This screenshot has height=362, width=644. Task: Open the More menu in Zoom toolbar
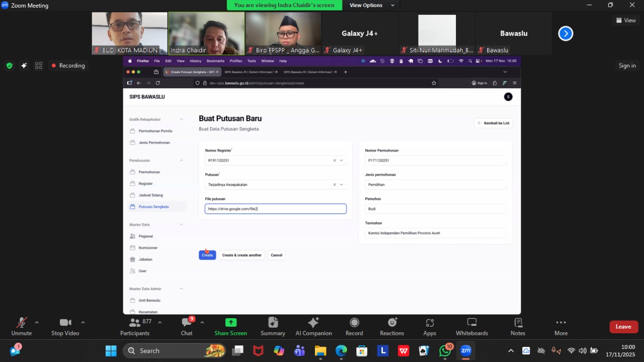point(561,323)
